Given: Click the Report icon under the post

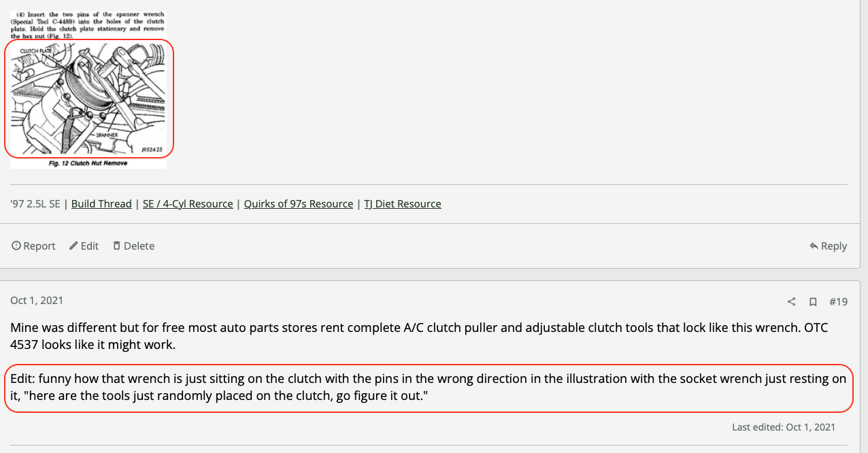Looking at the screenshot, I should tap(16, 246).
